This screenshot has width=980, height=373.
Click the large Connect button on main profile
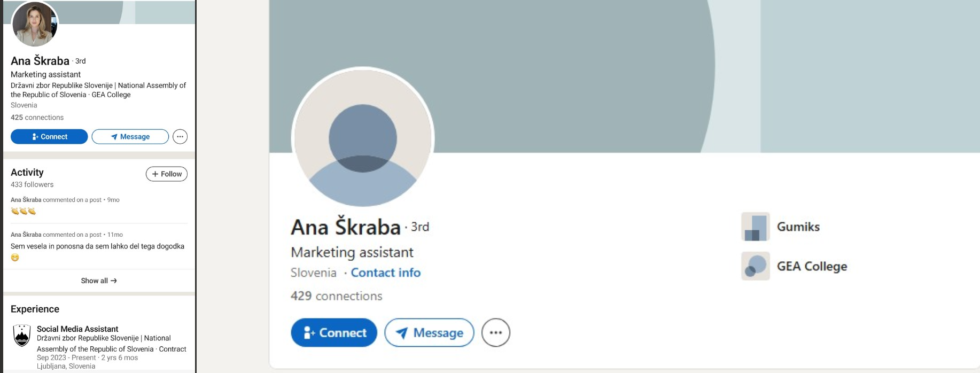click(x=334, y=333)
